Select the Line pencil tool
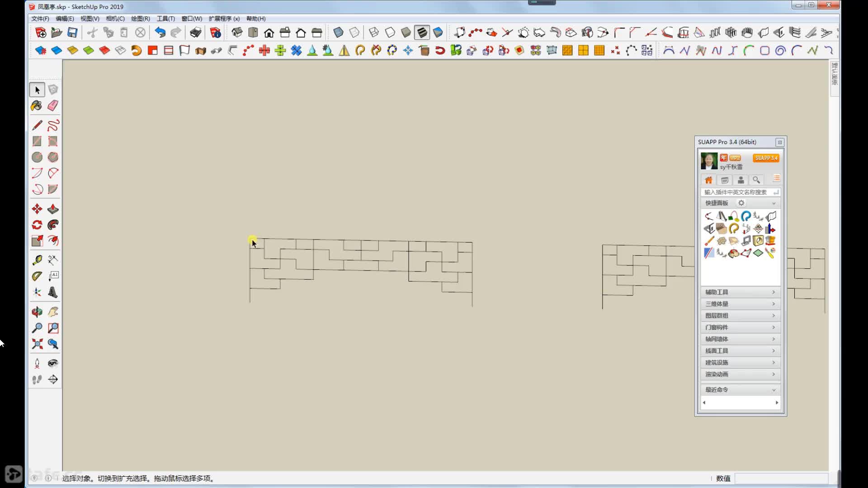Image resolution: width=868 pixels, height=488 pixels. pyautogui.click(x=37, y=125)
